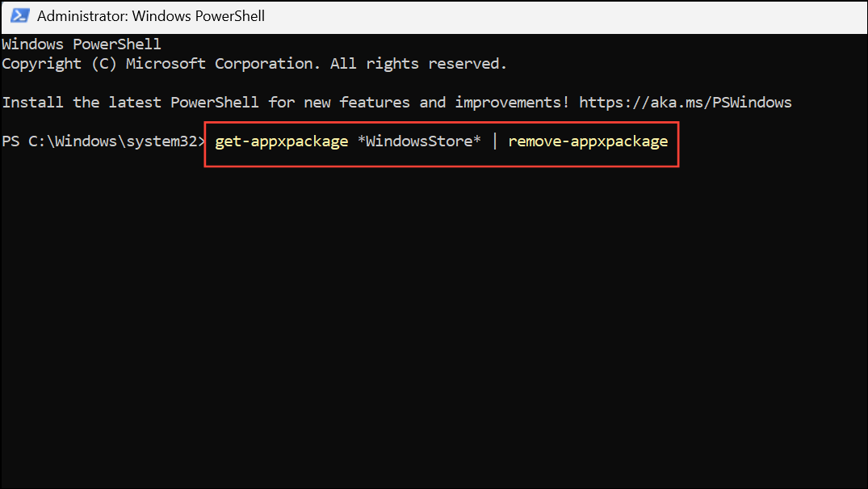Viewport: 868px width, 489px height.
Task: Click the pipe character between commands
Action: point(493,141)
